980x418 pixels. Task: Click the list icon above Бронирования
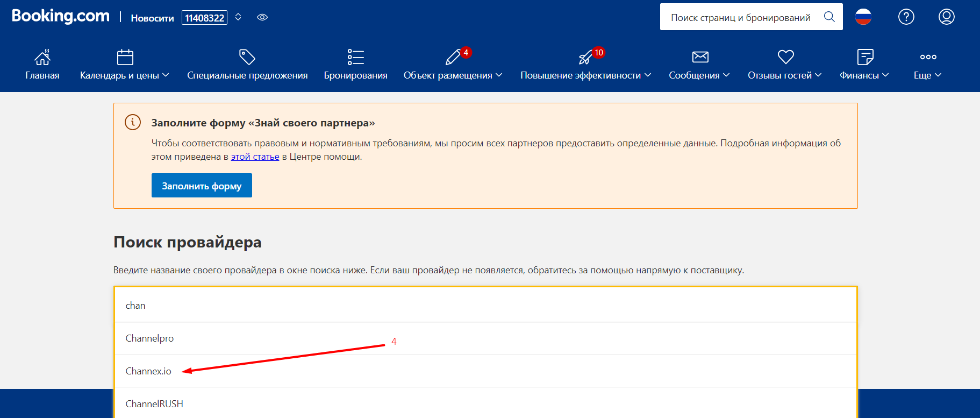tap(356, 57)
